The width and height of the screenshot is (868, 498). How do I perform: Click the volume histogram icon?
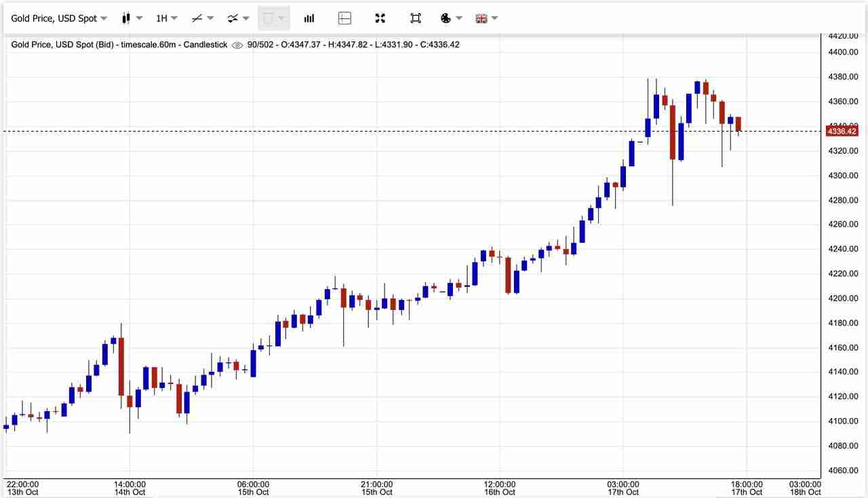tap(309, 18)
